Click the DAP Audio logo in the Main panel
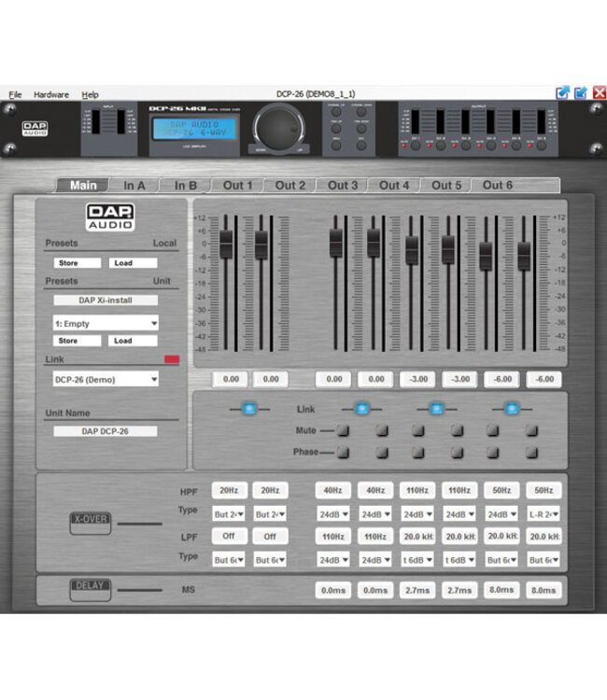 click(110, 217)
